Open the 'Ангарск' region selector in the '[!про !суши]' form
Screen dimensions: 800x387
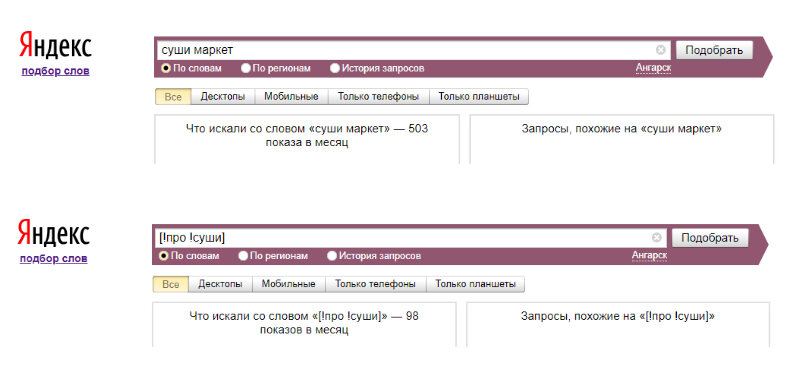coord(649,254)
